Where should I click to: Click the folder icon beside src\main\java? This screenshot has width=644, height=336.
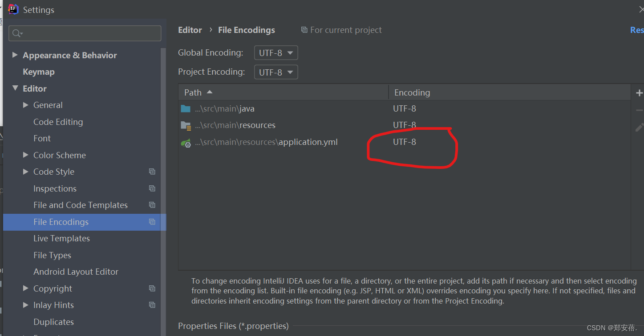point(186,108)
